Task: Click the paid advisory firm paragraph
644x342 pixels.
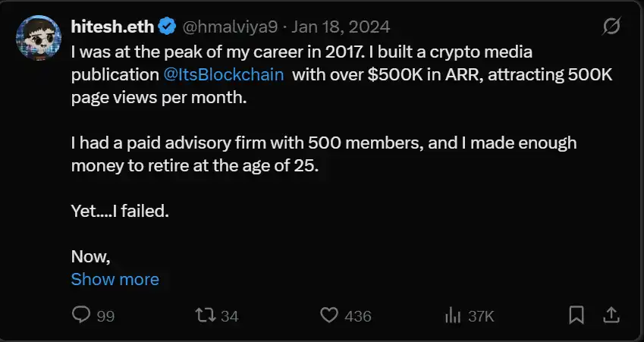Action: tap(324, 154)
